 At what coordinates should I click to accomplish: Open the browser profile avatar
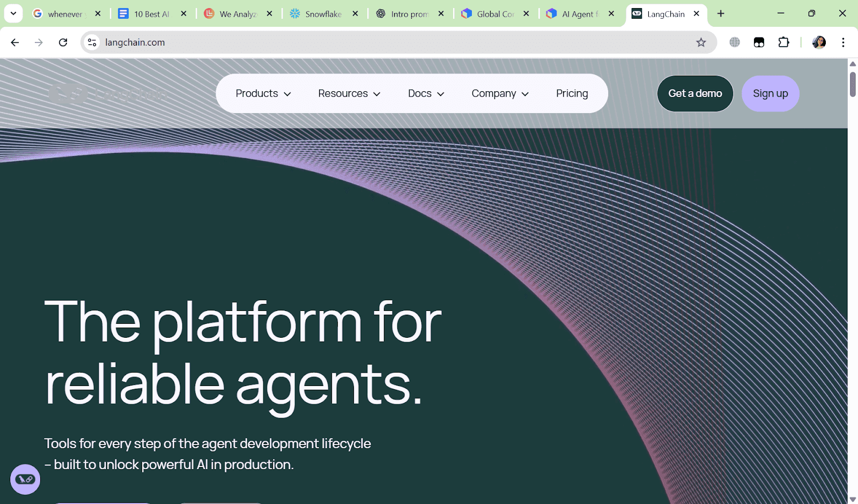coord(818,42)
